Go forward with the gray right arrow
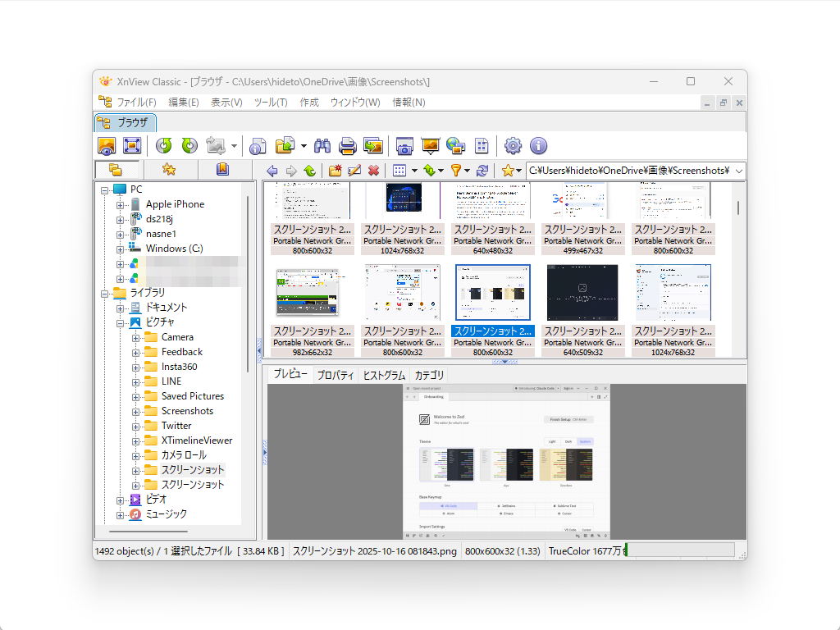 coord(291,171)
